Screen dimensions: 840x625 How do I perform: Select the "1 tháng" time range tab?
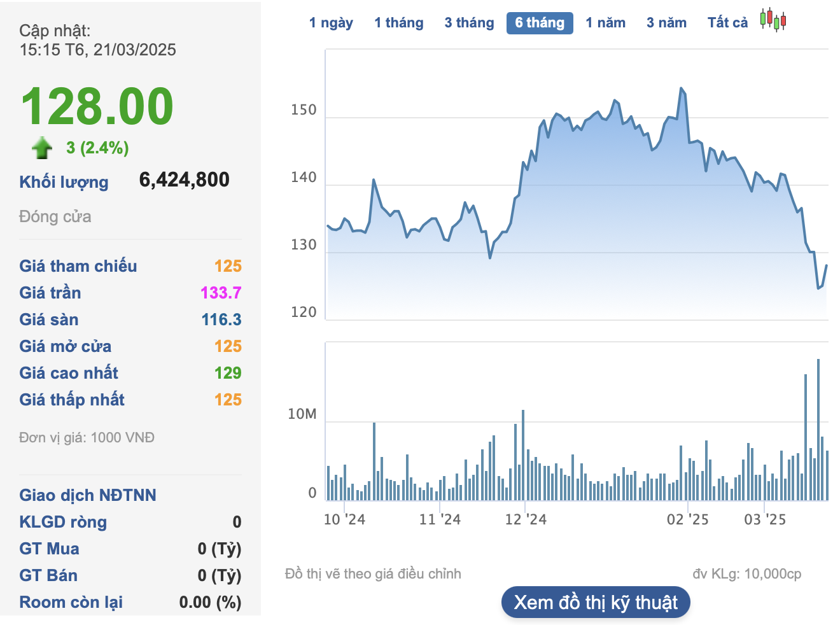pos(399,23)
